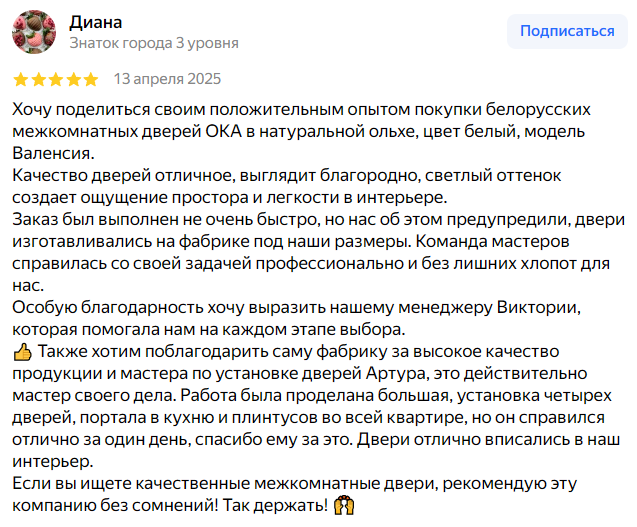Click the reviewer name Диана
This screenshot has width=637, height=527.
click(x=95, y=21)
